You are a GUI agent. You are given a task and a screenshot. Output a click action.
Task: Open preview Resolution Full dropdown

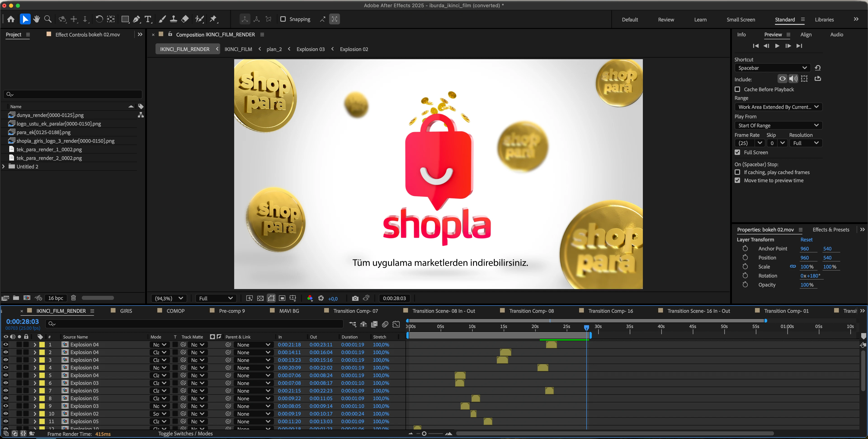(x=805, y=143)
